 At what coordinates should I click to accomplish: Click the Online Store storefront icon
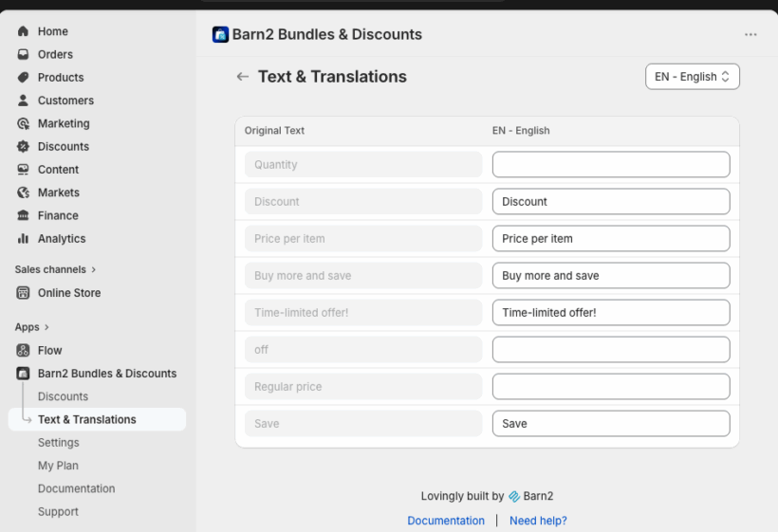[23, 293]
